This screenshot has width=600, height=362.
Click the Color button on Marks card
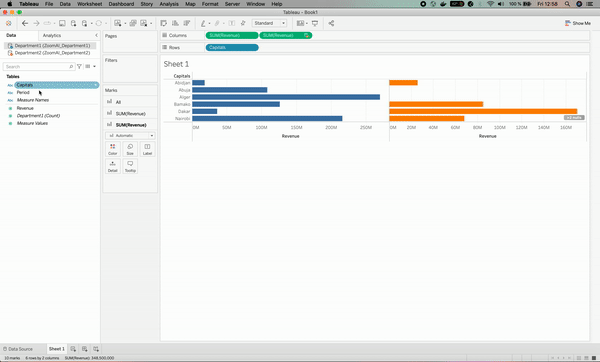point(112,149)
